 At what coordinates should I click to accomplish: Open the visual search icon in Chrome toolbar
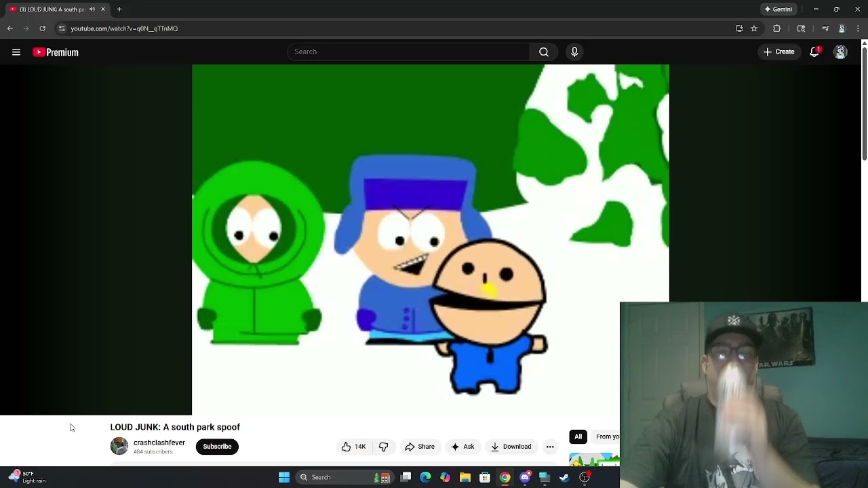(x=802, y=28)
